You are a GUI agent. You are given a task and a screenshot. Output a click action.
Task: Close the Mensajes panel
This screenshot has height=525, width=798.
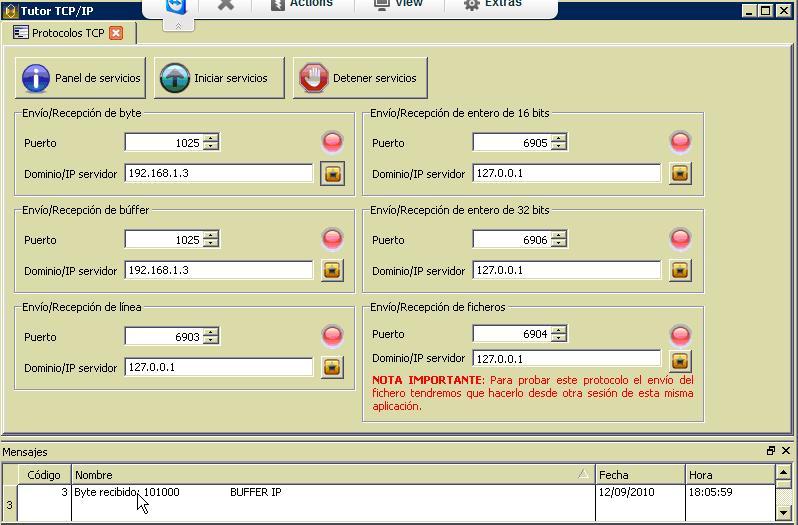(786, 451)
